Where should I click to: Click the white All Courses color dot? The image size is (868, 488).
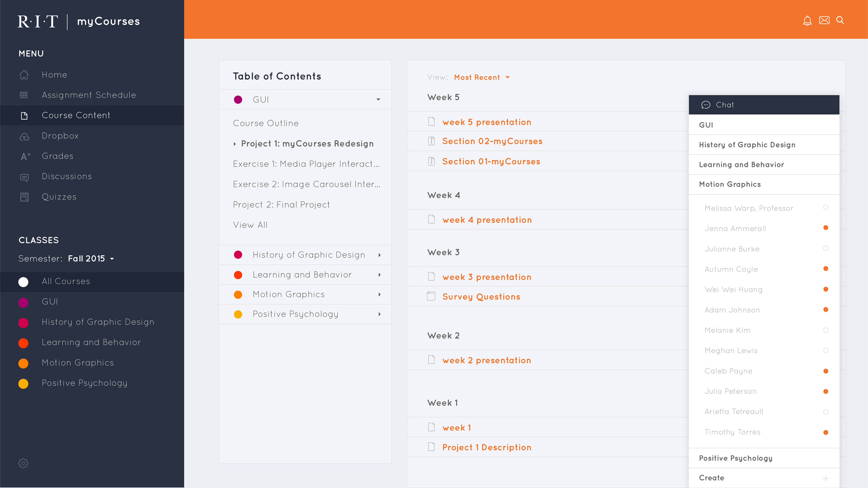(23, 282)
